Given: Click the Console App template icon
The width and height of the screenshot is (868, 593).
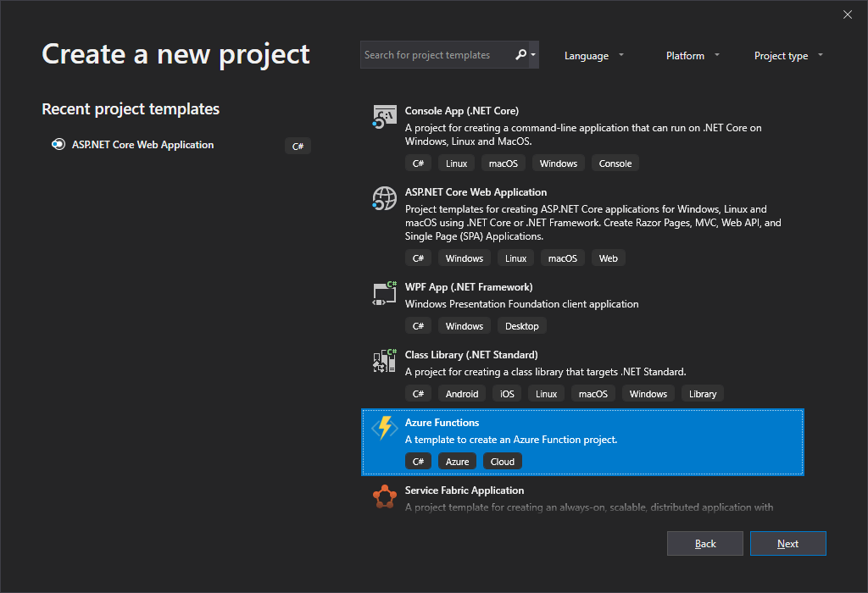Looking at the screenshot, I should point(384,117).
